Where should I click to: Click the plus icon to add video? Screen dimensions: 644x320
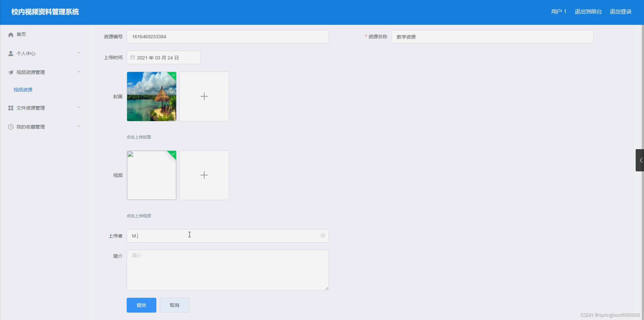point(204,175)
